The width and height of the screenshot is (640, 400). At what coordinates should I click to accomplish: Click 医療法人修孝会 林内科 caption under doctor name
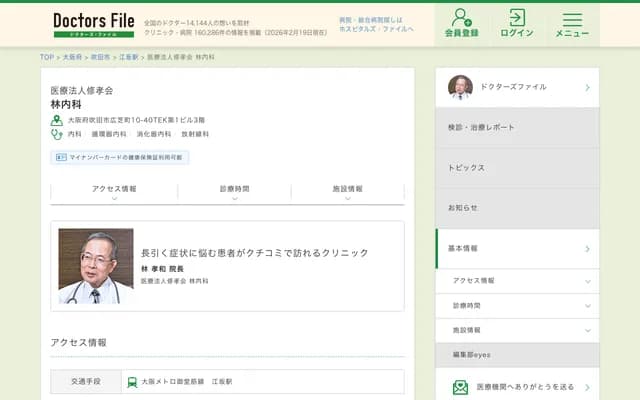[x=175, y=281]
